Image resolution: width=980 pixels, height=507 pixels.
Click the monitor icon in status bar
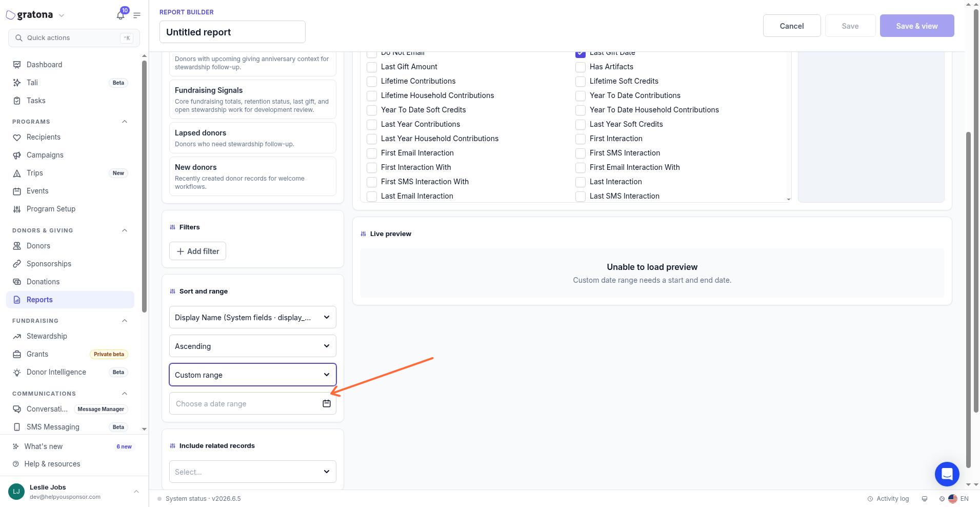pyautogui.click(x=925, y=499)
